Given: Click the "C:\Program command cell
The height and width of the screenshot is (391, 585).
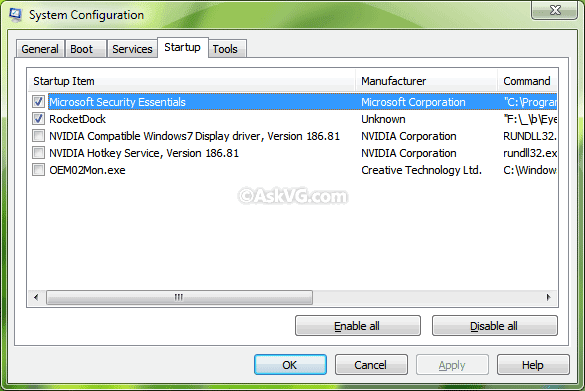Looking at the screenshot, I should [x=530, y=102].
